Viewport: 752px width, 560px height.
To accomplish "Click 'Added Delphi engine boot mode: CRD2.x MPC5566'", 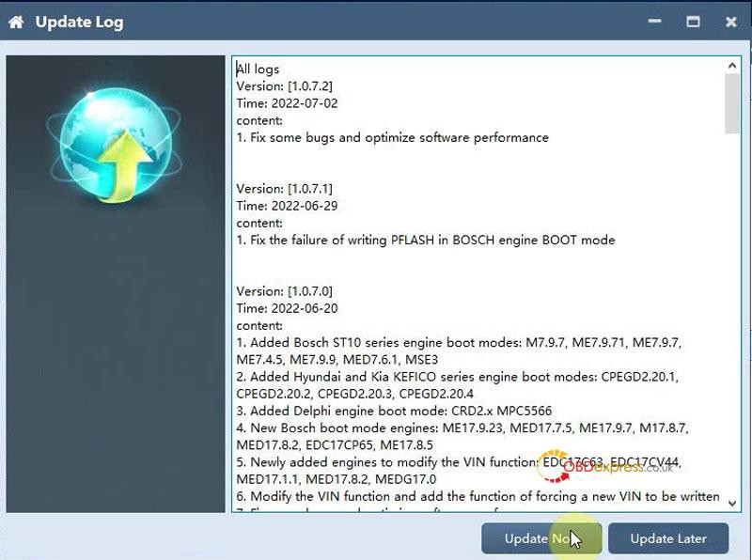I will point(394,412).
